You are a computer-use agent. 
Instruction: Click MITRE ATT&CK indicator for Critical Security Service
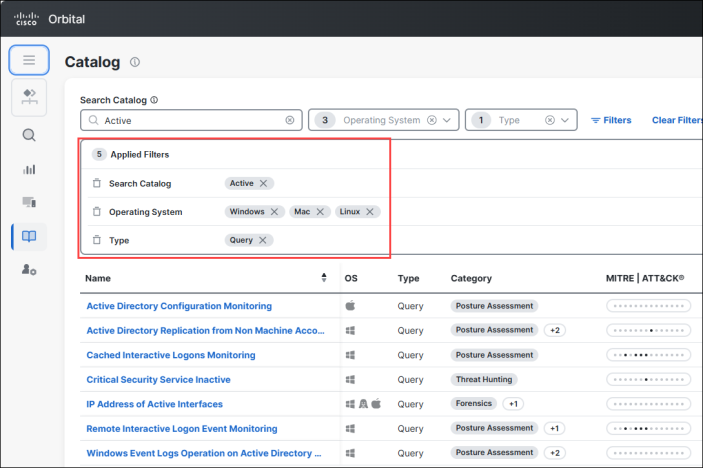(x=649, y=380)
